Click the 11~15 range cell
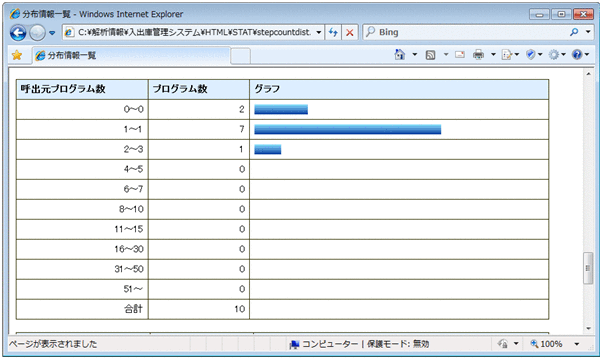 pyautogui.click(x=82, y=229)
